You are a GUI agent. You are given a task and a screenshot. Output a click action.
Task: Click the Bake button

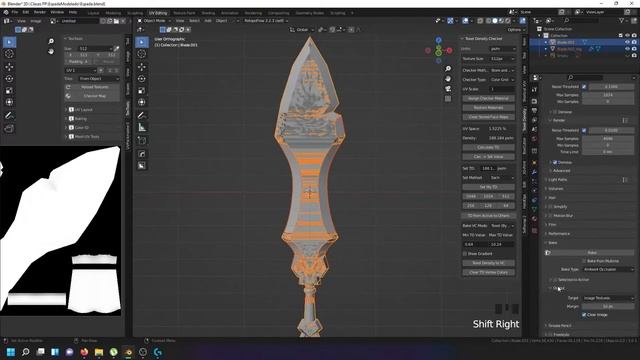pyautogui.click(x=592, y=253)
